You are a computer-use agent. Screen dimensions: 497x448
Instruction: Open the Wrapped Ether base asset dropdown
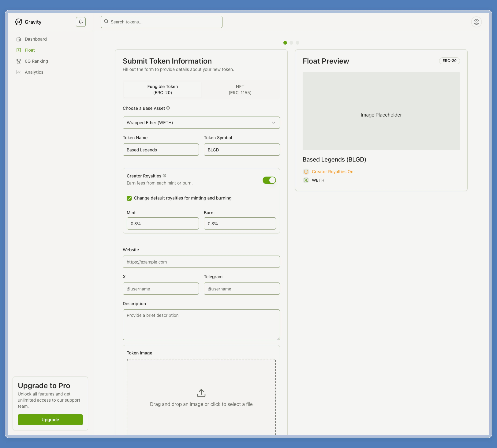[x=197, y=123]
